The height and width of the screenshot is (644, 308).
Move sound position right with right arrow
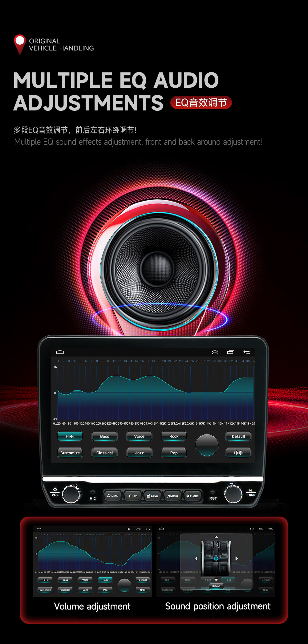point(237,558)
